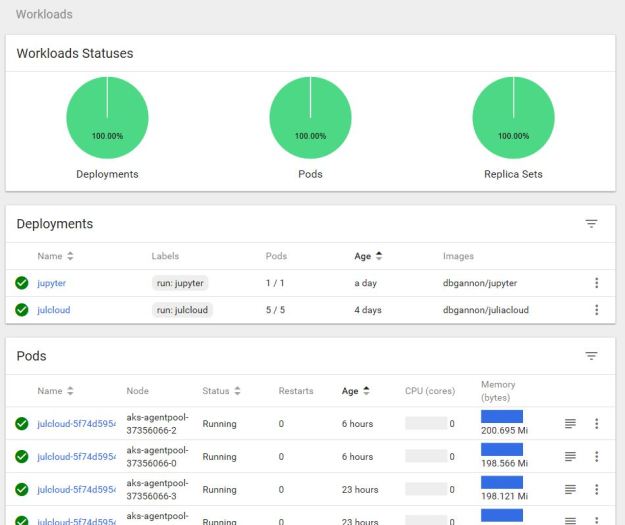
Task: Sort Deployments by Age column
Action: [x=368, y=257]
